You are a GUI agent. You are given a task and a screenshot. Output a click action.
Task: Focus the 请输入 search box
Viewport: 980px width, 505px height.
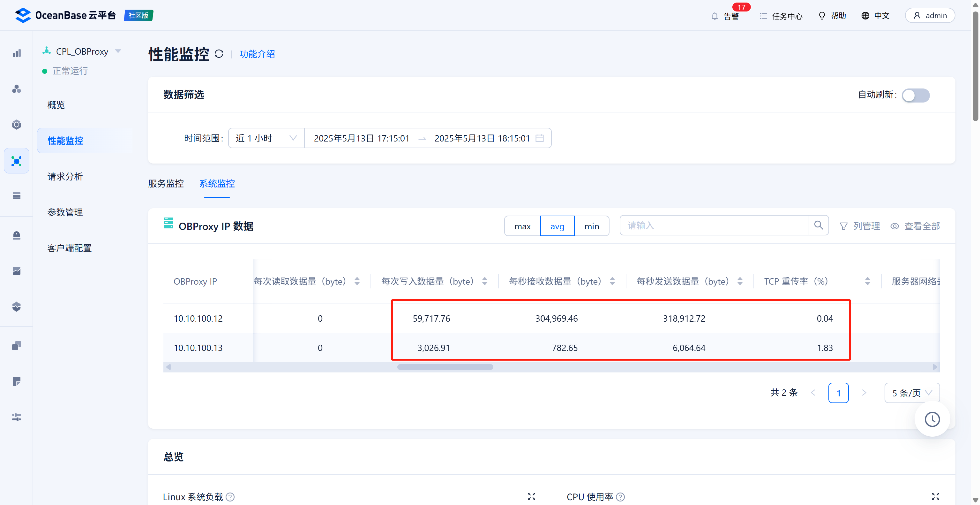coord(714,226)
